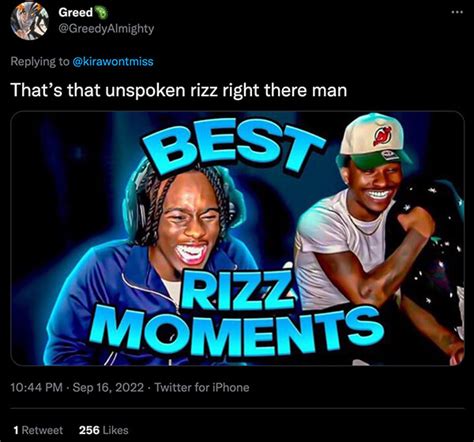View the 1 Retweet list
The image size is (474, 442).
tap(38, 430)
